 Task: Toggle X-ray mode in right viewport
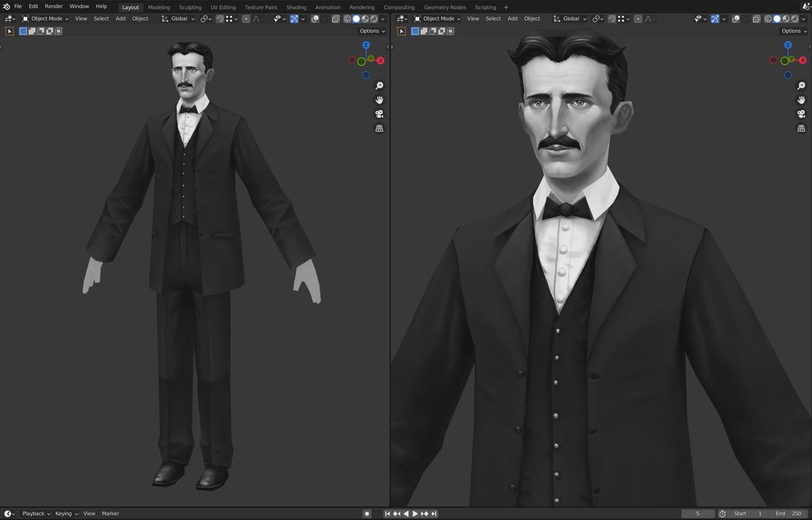(x=755, y=18)
